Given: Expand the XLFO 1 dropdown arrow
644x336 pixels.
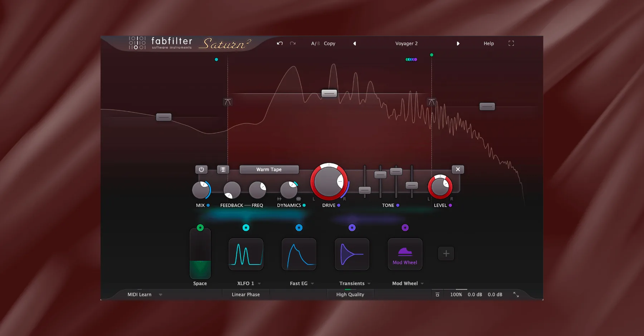Looking at the screenshot, I should (x=259, y=283).
